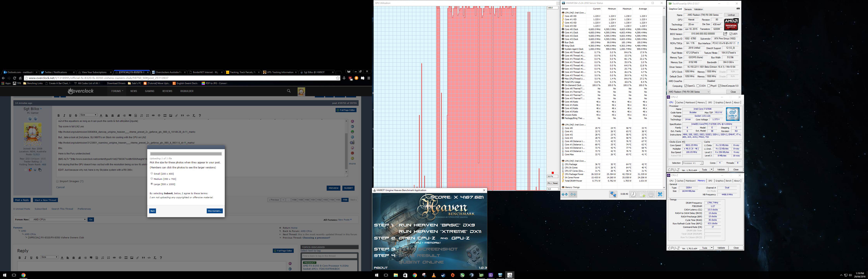Select Large [500 x 1000] photo size
This screenshot has width=868, height=279.
point(152,184)
